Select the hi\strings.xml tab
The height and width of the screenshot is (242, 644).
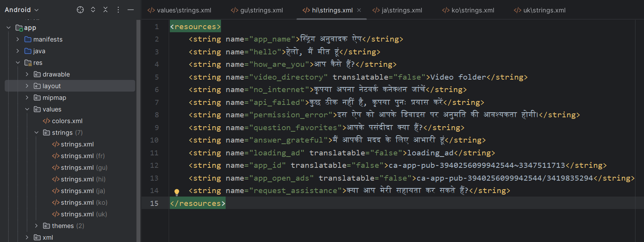[x=332, y=10]
